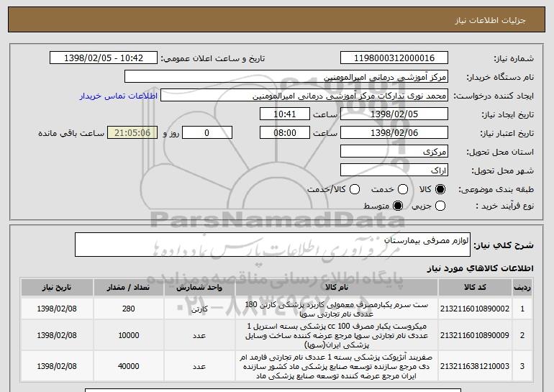Viewport: 554px width, 392px height.
Task: Click product code 2132116010890009
Action: [x=475, y=335]
